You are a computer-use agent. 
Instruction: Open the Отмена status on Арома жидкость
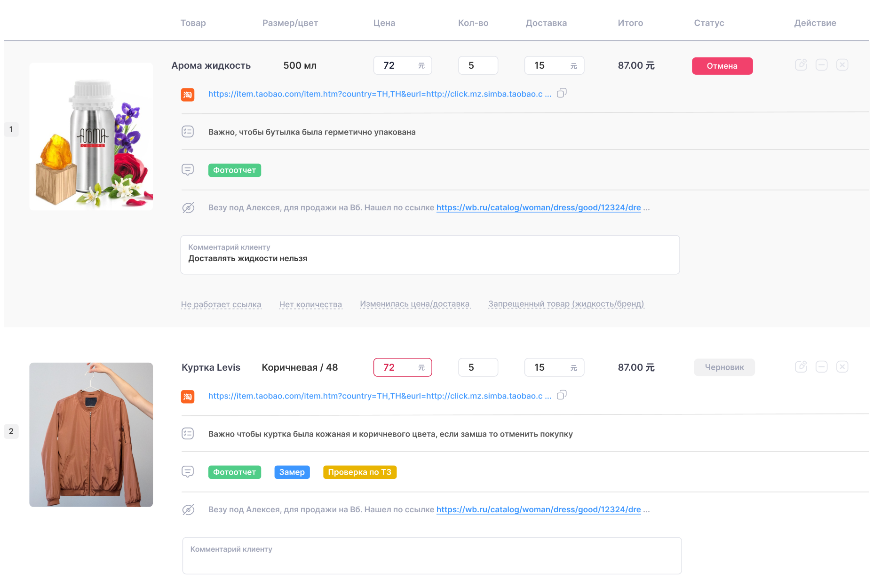click(722, 66)
